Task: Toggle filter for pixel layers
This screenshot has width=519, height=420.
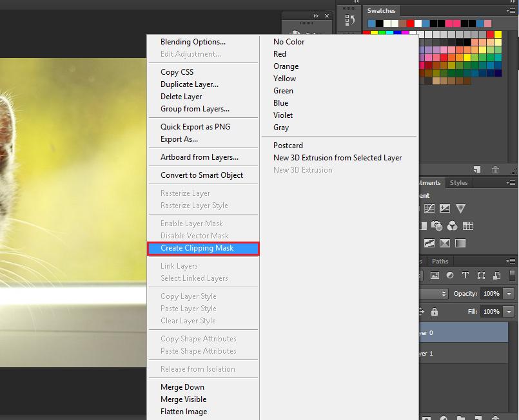Action: click(x=435, y=276)
